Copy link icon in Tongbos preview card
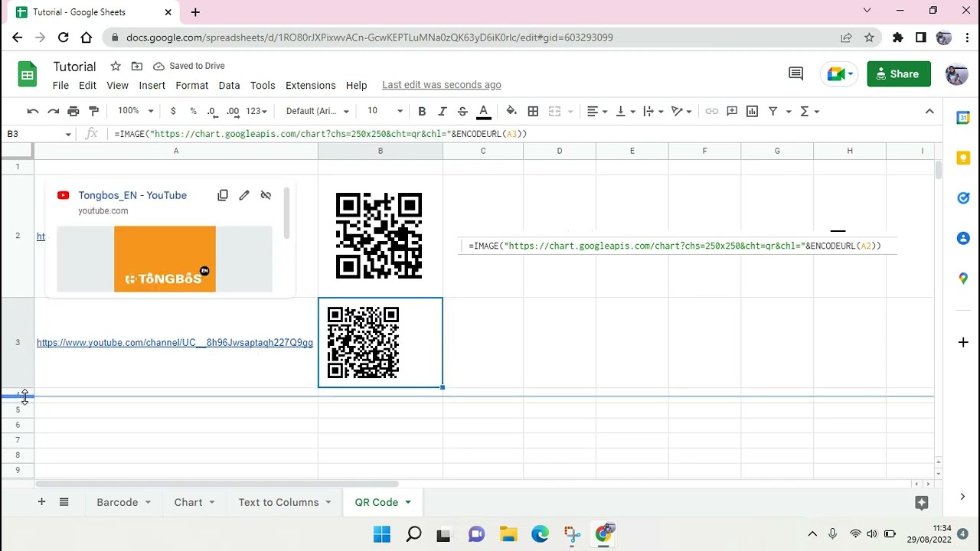Screen dimensions: 980x551 223,195
